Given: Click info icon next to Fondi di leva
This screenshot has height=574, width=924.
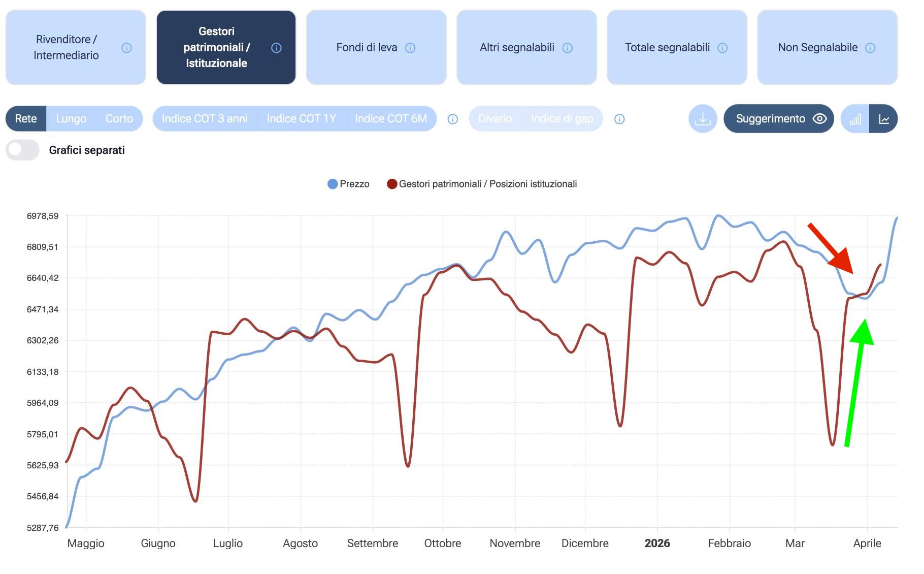Looking at the screenshot, I should point(410,48).
